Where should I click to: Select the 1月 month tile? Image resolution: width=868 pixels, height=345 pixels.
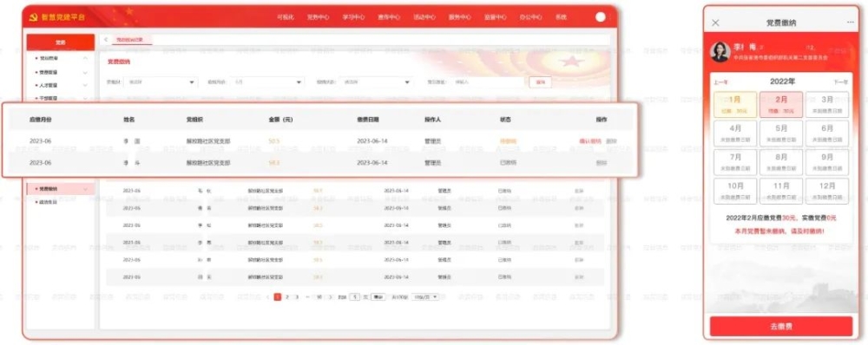click(734, 105)
